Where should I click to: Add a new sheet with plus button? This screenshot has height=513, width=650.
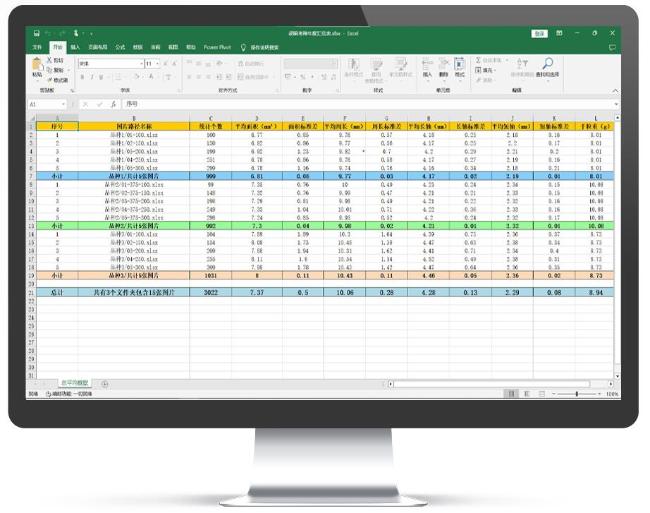(x=104, y=384)
